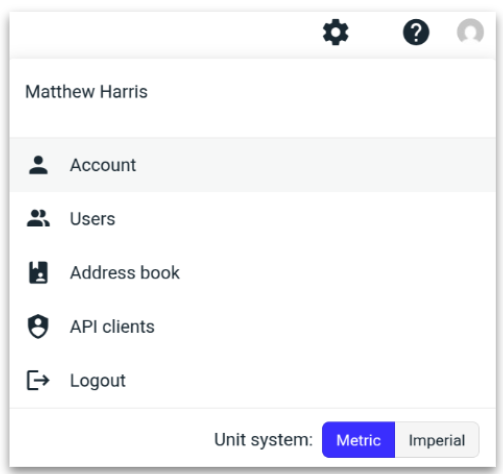Switch unit system to Imperial

[437, 440]
